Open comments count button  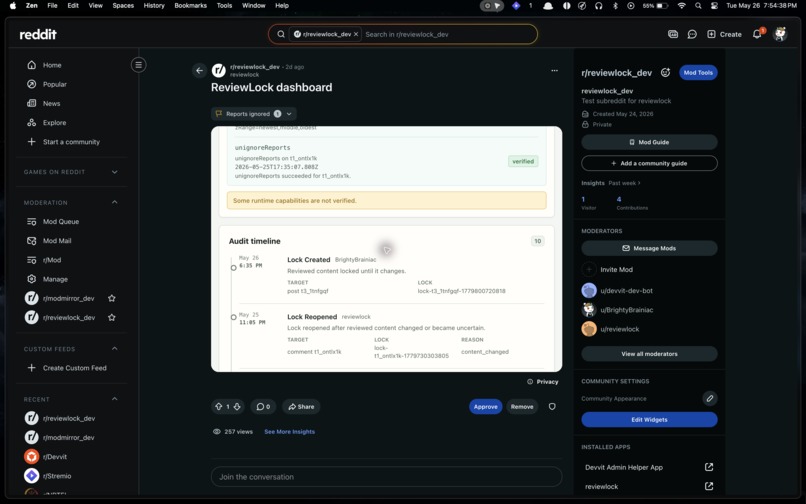point(263,407)
